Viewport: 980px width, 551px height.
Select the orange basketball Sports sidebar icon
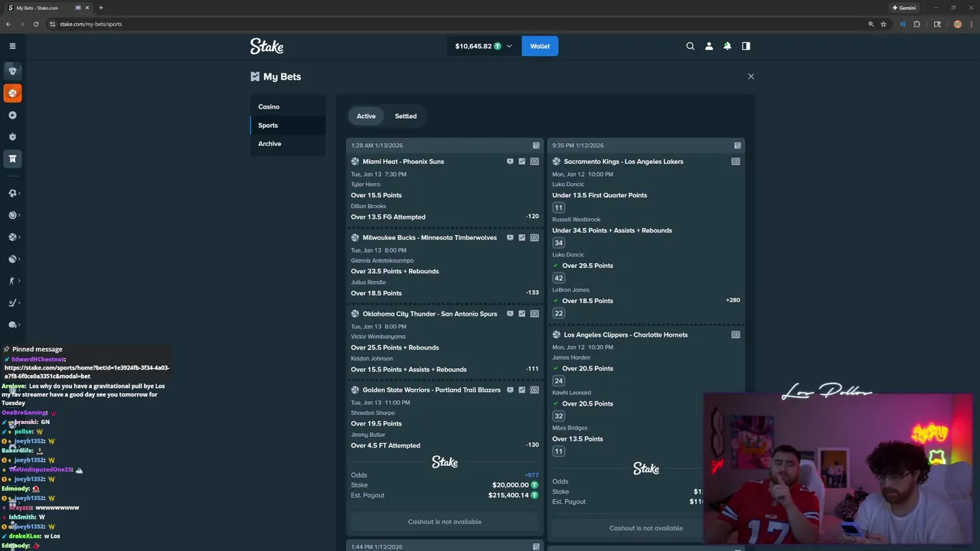[12, 93]
